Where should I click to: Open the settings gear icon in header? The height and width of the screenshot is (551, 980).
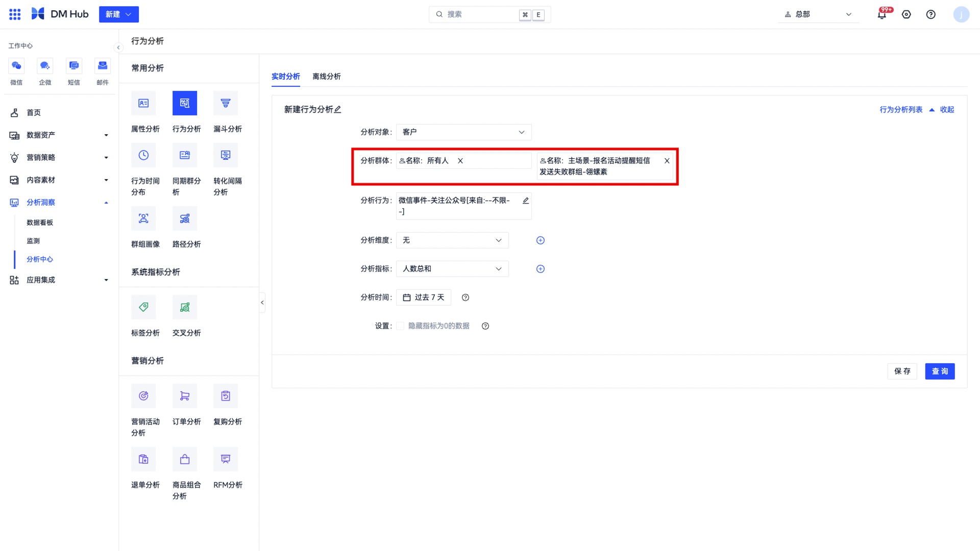[x=906, y=14]
